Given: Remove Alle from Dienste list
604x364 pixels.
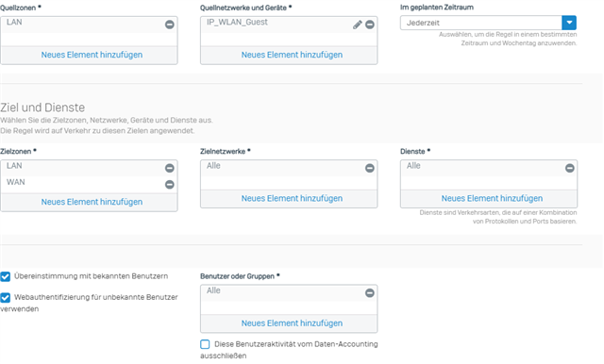Looking at the screenshot, I should [x=570, y=168].
